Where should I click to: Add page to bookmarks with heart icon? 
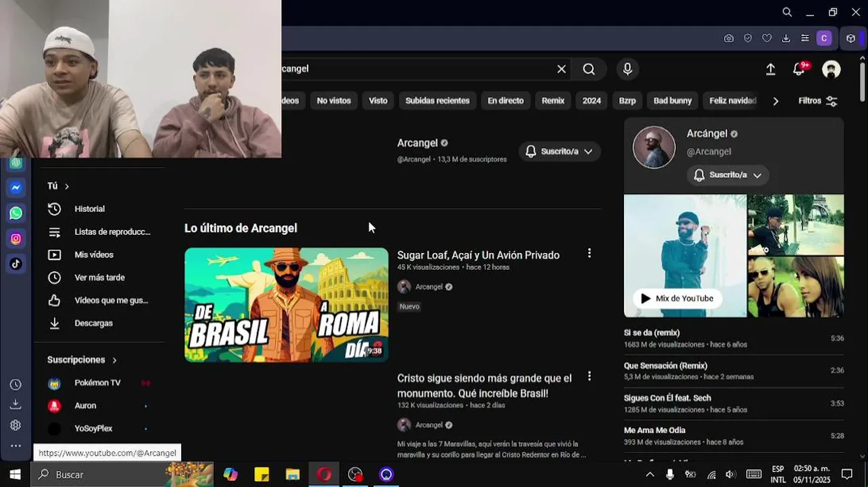(767, 39)
